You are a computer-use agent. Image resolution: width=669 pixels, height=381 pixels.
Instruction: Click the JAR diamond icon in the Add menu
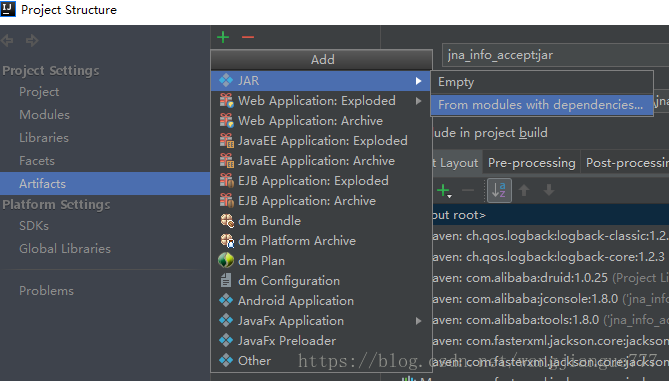[226, 80]
